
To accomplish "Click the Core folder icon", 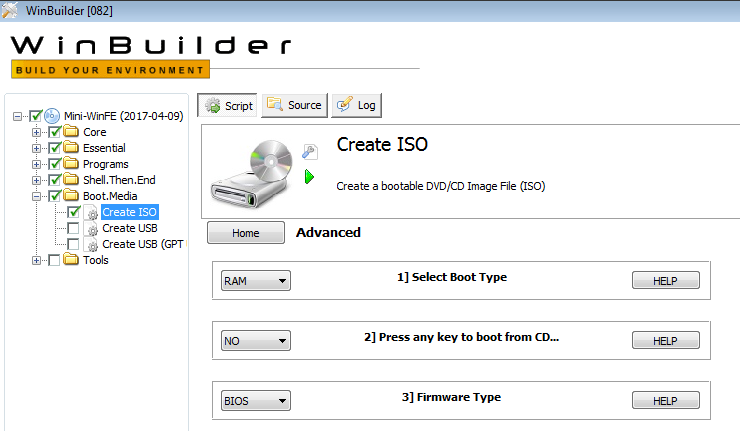I will click(x=71, y=132).
